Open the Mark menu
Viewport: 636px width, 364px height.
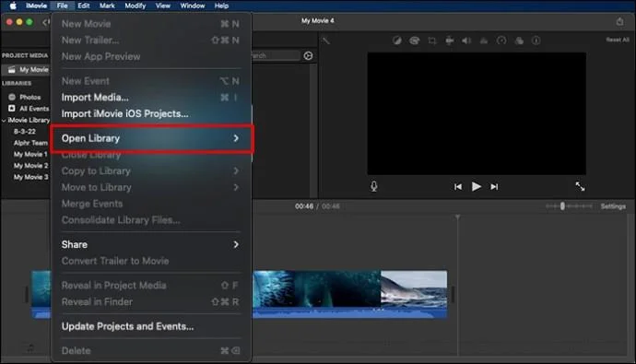(x=107, y=6)
